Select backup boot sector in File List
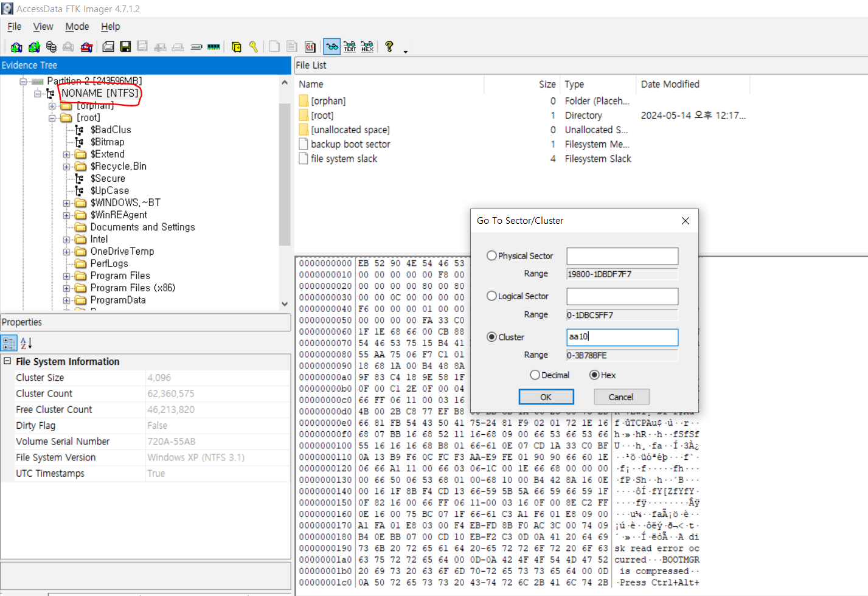This screenshot has height=596, width=868. pyautogui.click(x=350, y=144)
